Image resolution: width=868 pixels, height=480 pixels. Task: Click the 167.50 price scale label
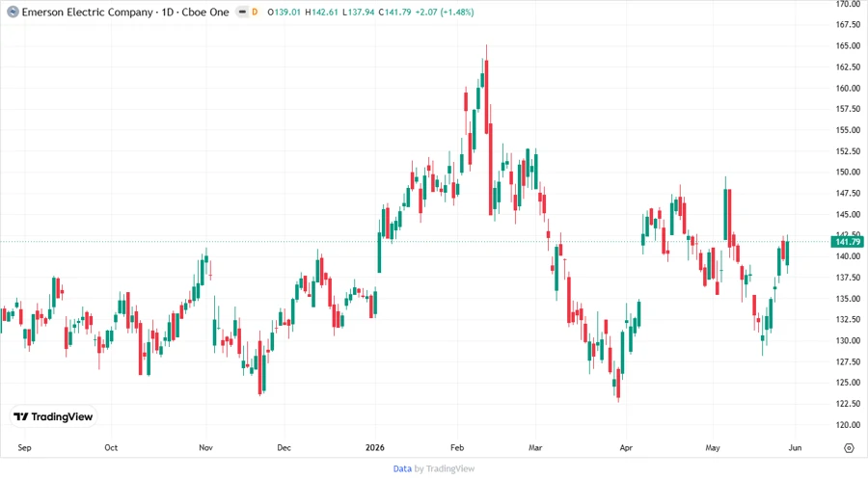coord(848,25)
